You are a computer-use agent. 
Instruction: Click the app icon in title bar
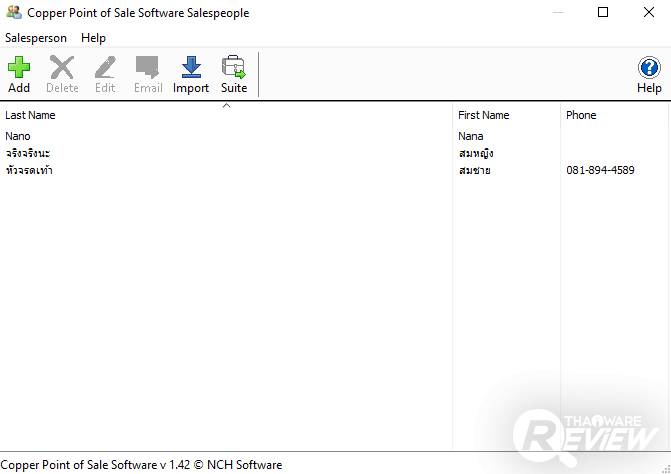click(14, 12)
